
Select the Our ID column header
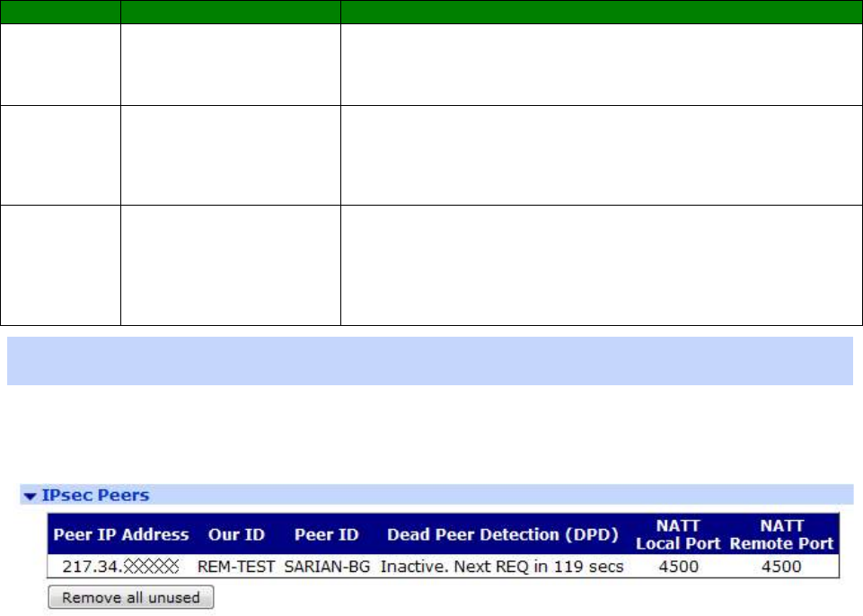(236, 534)
